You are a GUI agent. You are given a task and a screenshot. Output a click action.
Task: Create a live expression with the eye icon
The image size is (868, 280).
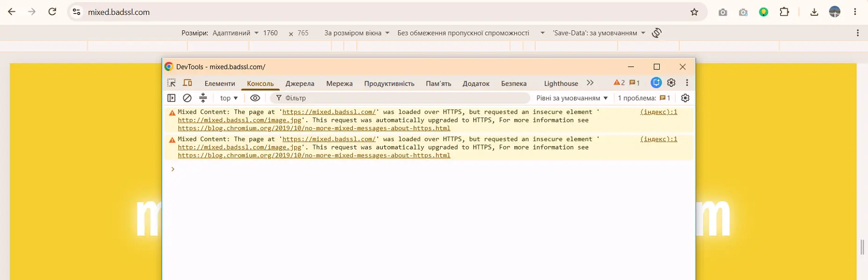pos(255,98)
